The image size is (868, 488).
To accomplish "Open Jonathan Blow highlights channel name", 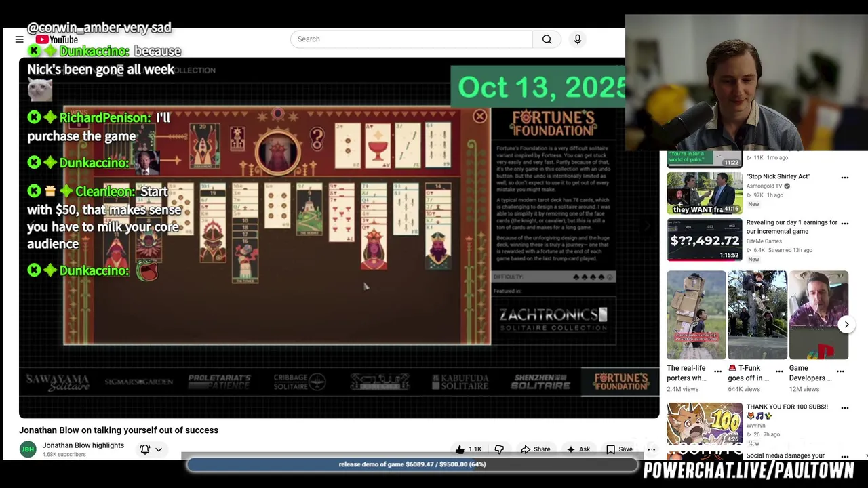I will click(83, 445).
